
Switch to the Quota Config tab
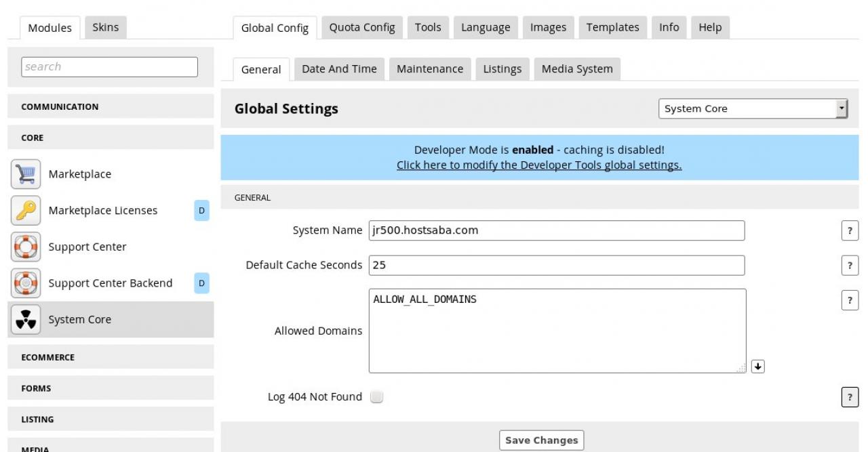pos(361,27)
